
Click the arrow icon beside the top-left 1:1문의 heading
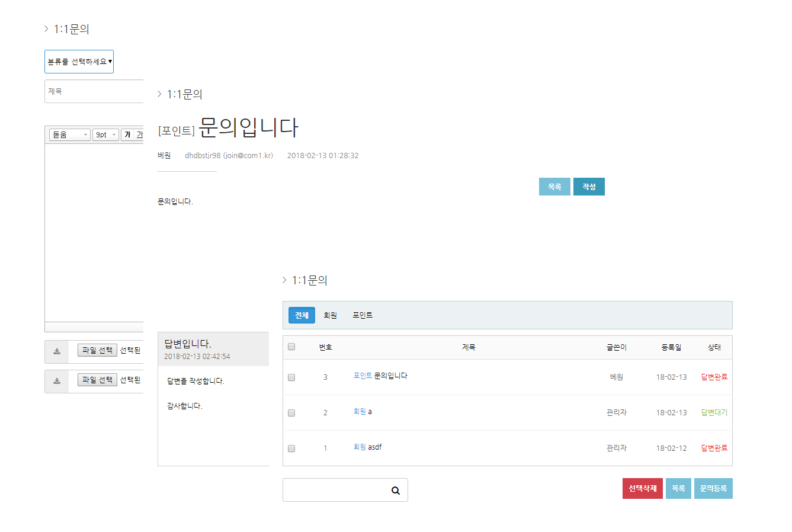(x=46, y=29)
